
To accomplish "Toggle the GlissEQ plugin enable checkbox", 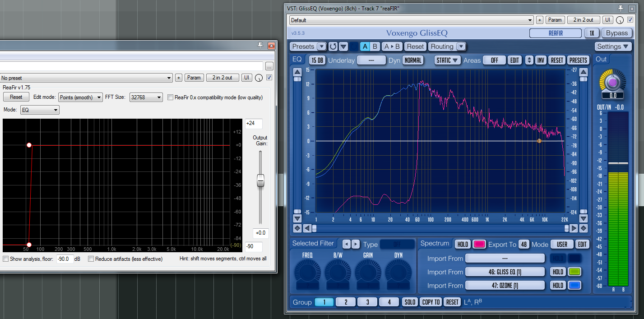I will pyautogui.click(x=630, y=20).
